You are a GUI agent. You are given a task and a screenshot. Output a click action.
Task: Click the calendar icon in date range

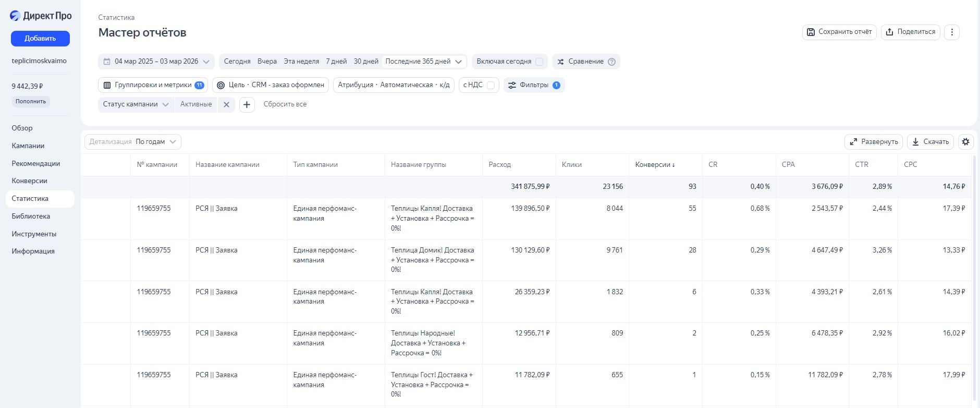[107, 62]
